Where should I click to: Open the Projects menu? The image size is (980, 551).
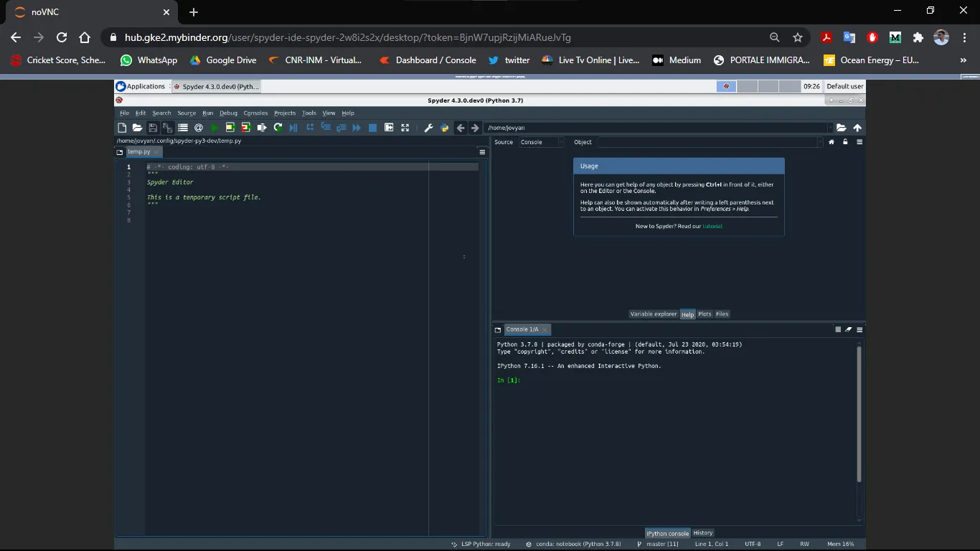click(x=285, y=113)
